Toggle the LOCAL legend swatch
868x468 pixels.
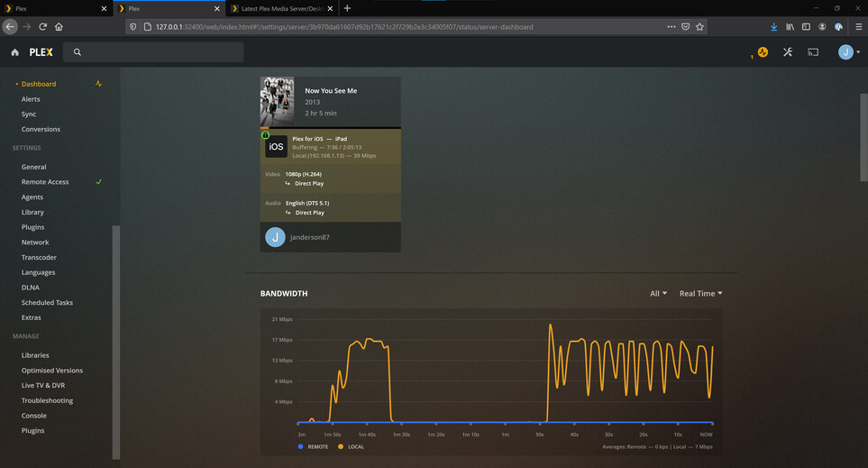pyautogui.click(x=341, y=446)
